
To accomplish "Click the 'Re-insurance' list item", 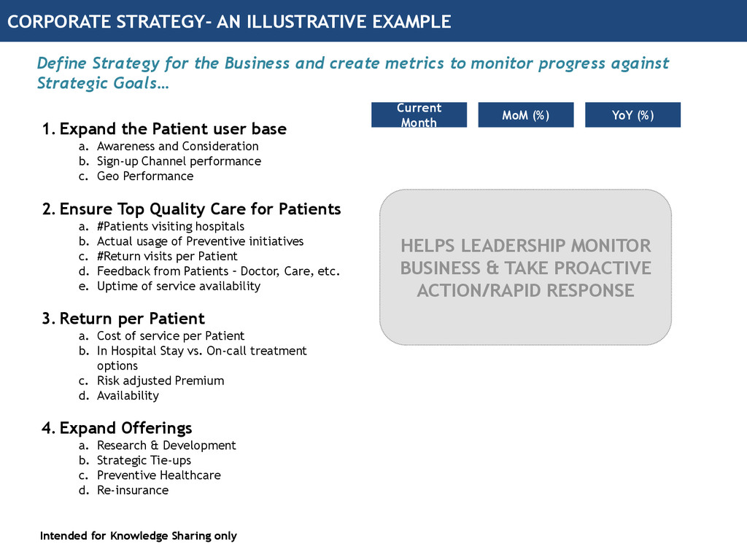I will 133,491.
